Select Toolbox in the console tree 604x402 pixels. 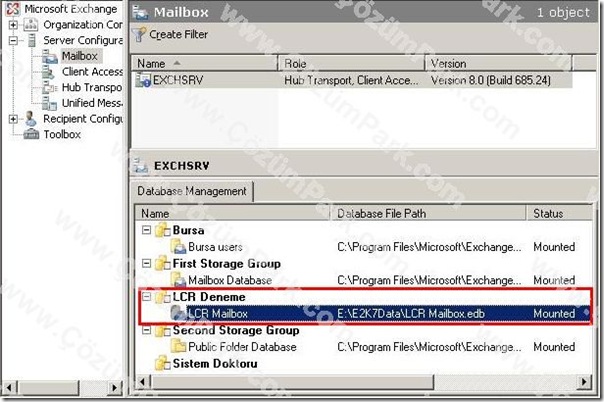62,134
